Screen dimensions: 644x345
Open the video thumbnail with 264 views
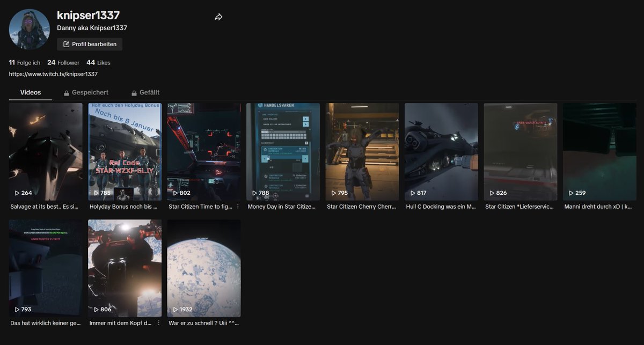(46, 152)
